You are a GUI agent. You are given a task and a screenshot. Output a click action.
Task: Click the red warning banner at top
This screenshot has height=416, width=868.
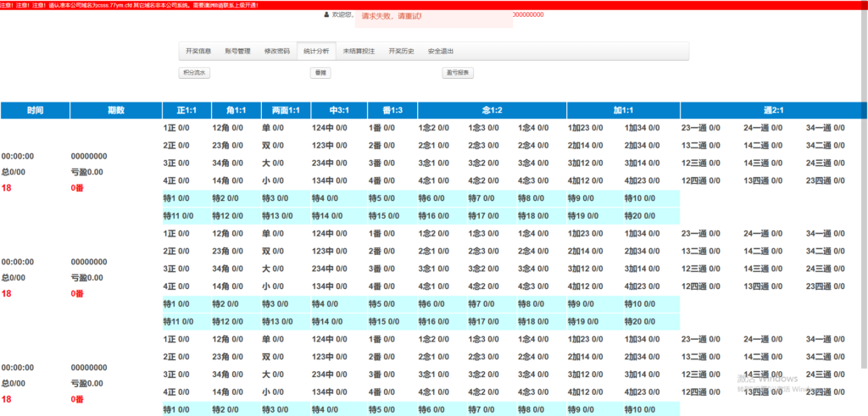[x=434, y=5]
